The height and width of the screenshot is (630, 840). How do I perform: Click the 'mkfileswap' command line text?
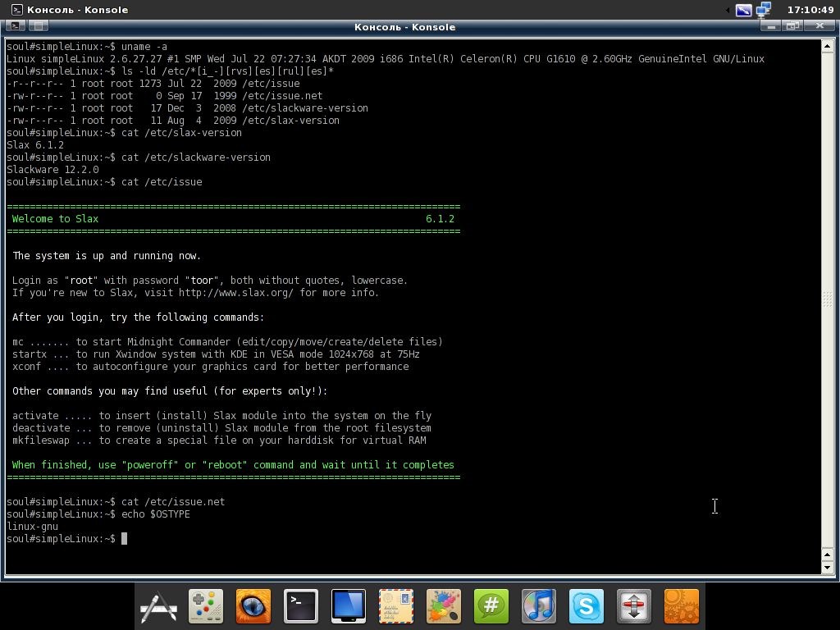219,440
